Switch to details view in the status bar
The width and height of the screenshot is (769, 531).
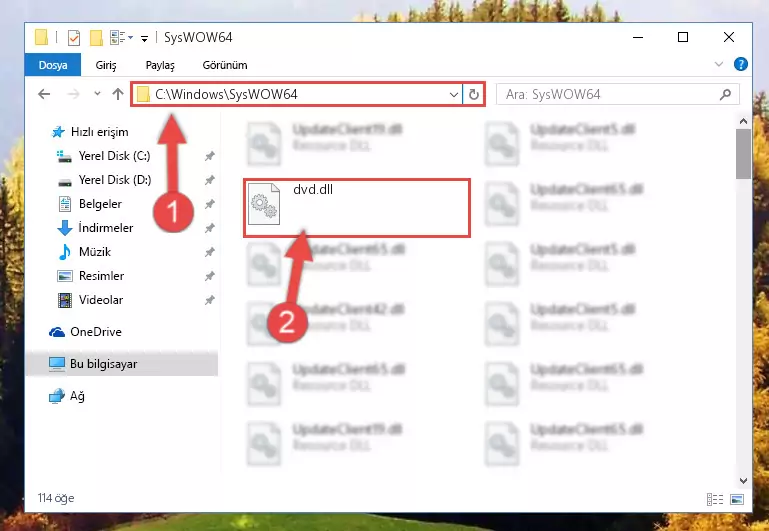(x=715, y=500)
